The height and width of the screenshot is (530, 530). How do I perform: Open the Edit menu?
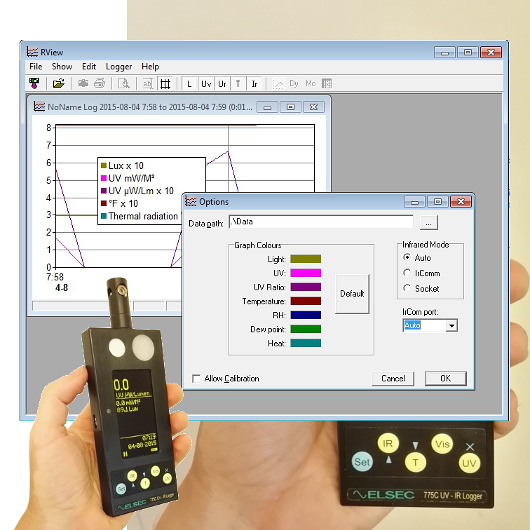(x=89, y=67)
